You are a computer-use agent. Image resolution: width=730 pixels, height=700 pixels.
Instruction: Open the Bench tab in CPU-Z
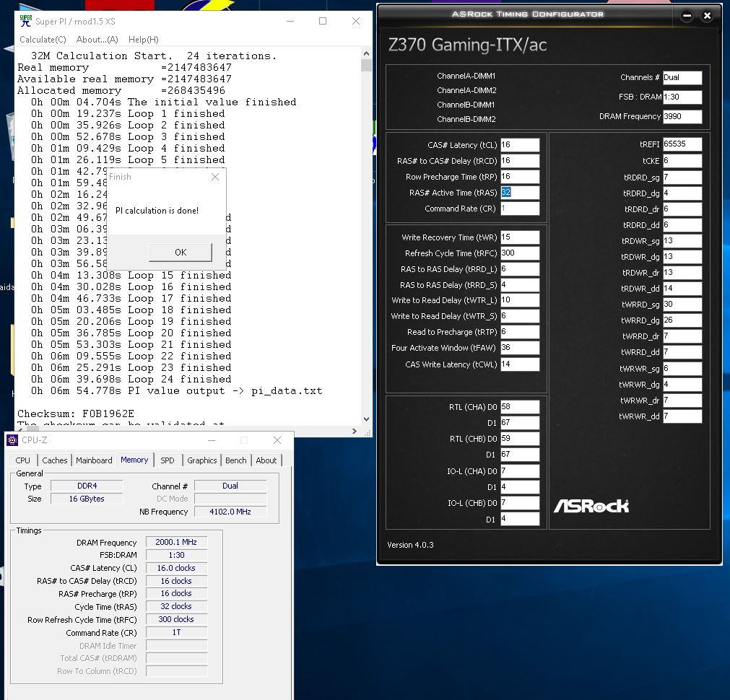click(235, 460)
